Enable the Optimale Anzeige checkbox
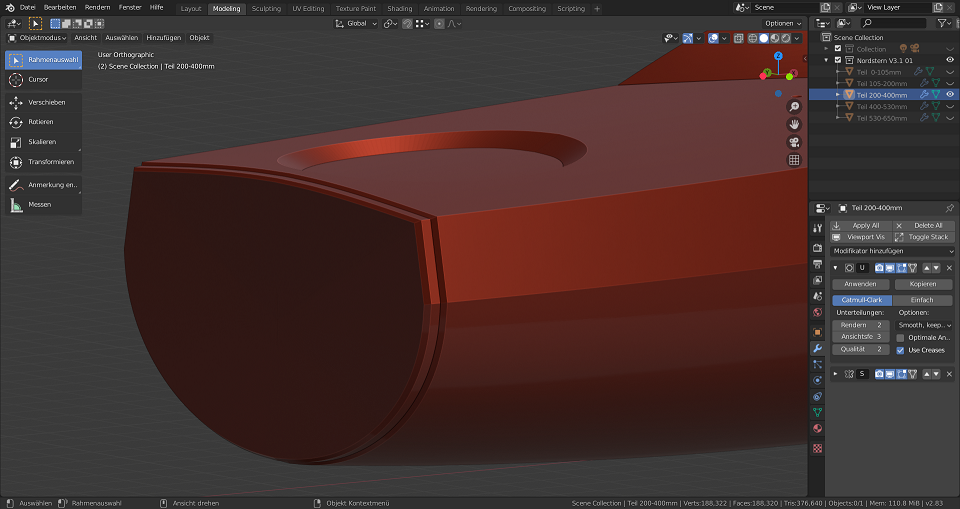The image size is (960, 509). click(x=900, y=338)
